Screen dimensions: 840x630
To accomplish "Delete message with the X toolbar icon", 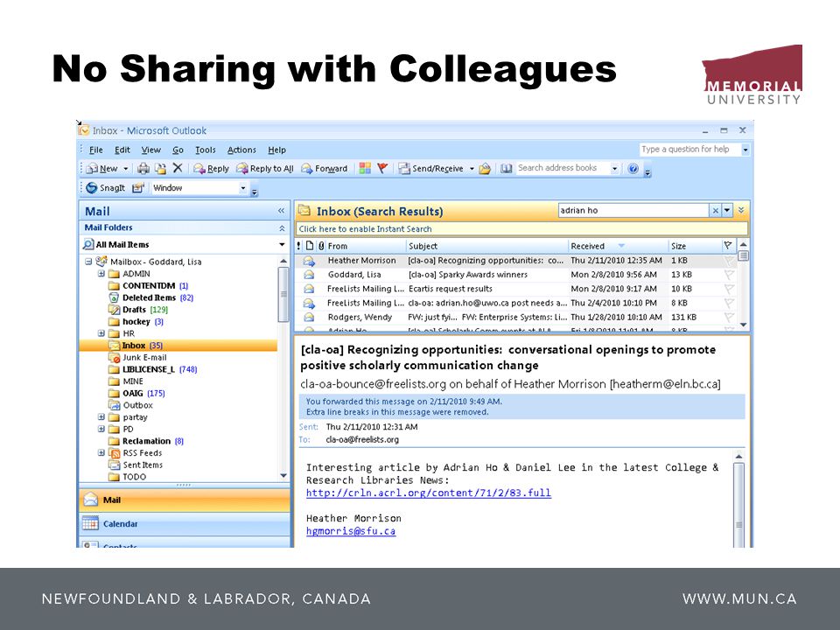I will click(178, 168).
